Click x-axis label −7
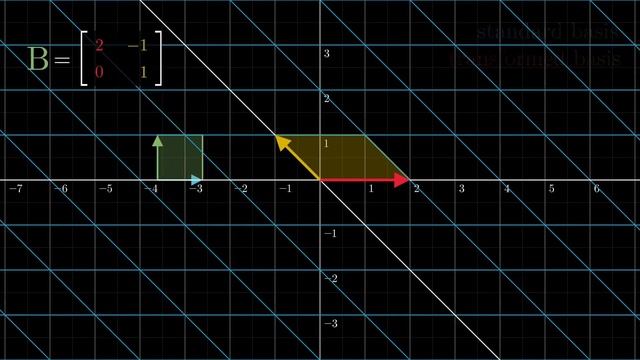 pyautogui.click(x=16, y=189)
